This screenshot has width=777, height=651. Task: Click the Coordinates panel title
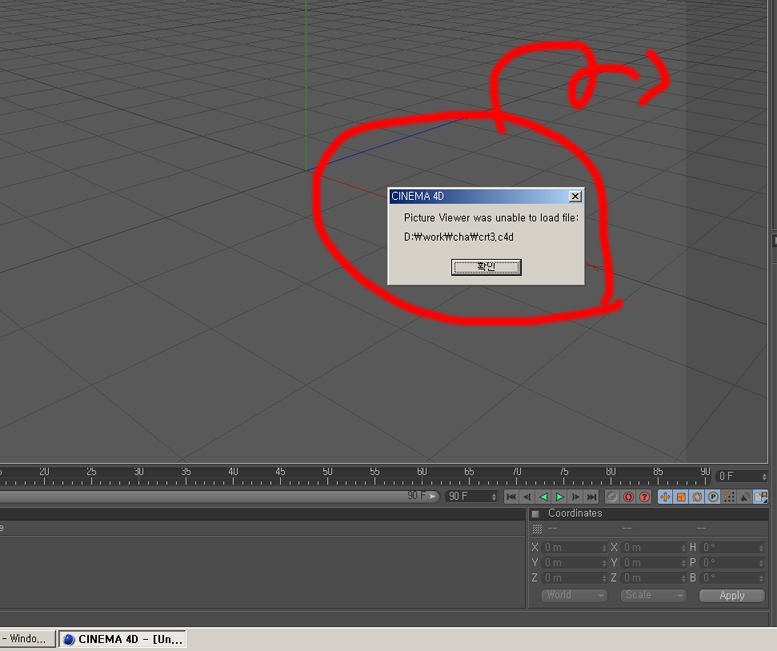pos(575,513)
